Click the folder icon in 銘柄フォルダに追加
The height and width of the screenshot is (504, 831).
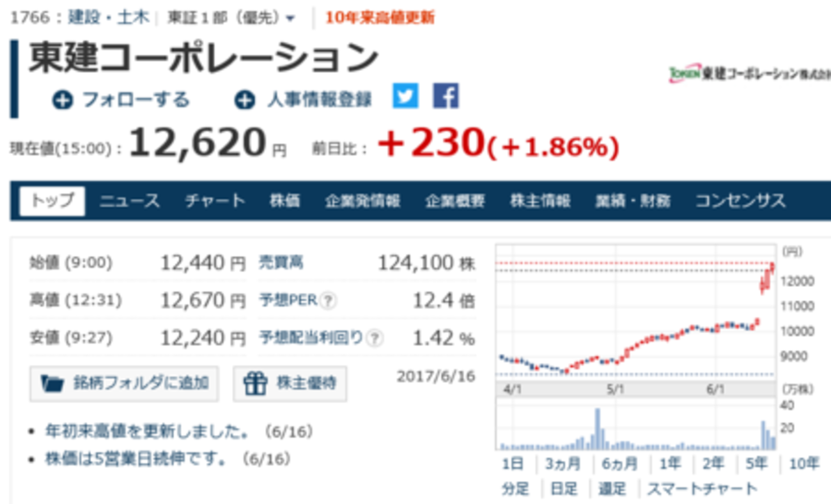coord(52,383)
